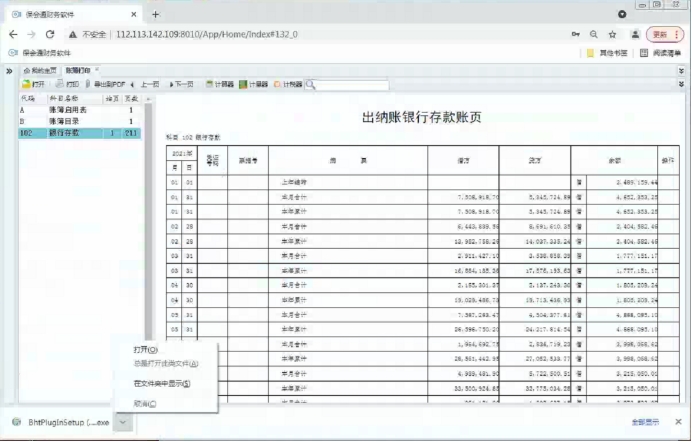Click the 打印 (Print) toolbar icon

(x=68, y=85)
